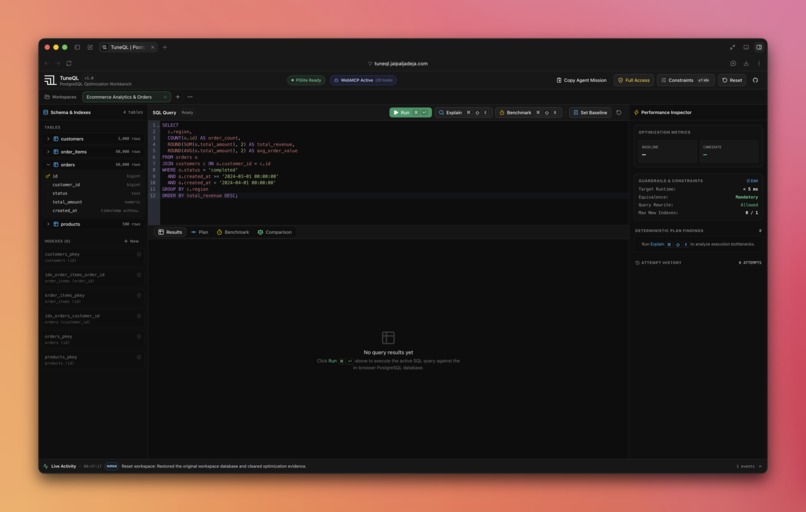Click the products table icon
The height and width of the screenshot is (512, 806).
[x=56, y=224]
